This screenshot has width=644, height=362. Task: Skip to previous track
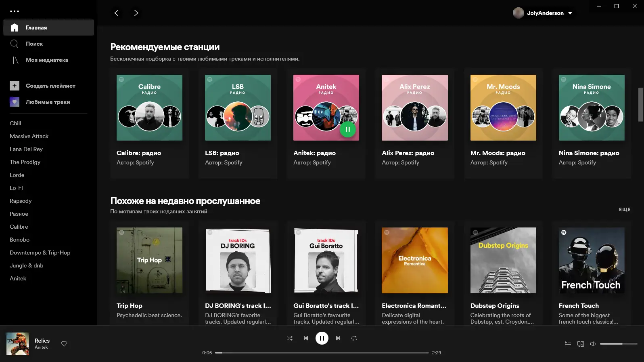[306, 338]
